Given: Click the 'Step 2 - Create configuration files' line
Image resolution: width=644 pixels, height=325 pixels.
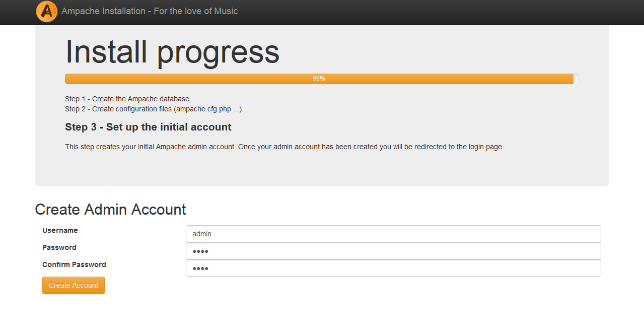Looking at the screenshot, I should pyautogui.click(x=148, y=109).
